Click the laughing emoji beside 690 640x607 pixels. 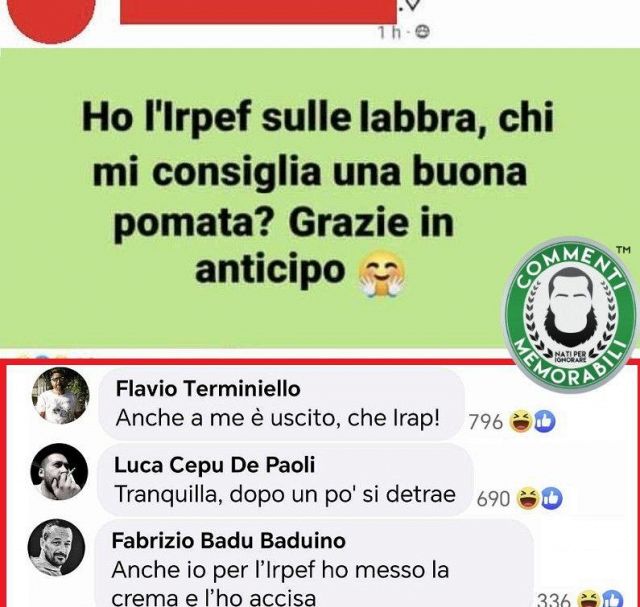[x=528, y=498]
